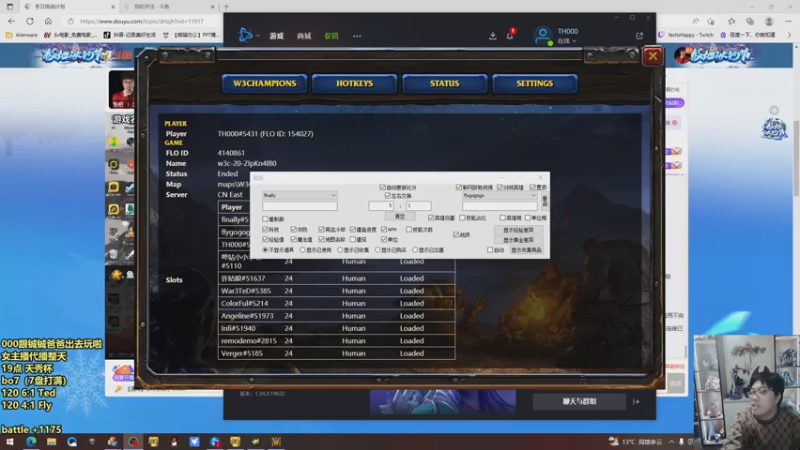Open the STATUS tab

[x=444, y=84]
